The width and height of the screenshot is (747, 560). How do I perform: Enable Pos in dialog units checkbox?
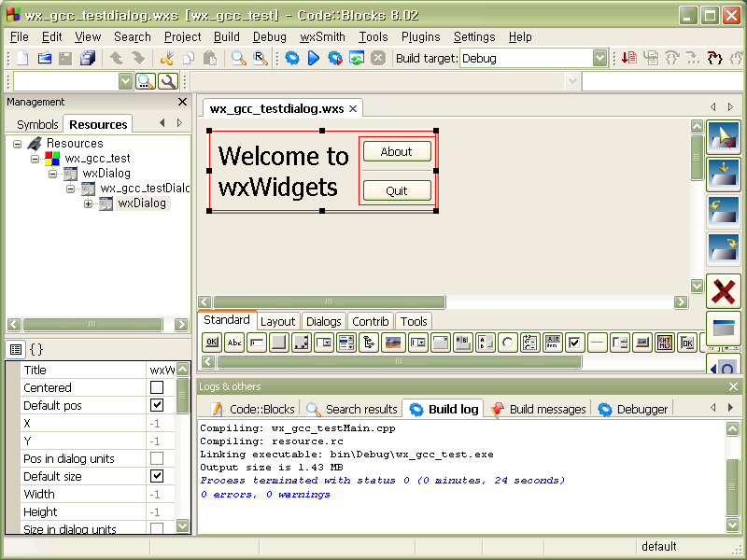pos(157,458)
